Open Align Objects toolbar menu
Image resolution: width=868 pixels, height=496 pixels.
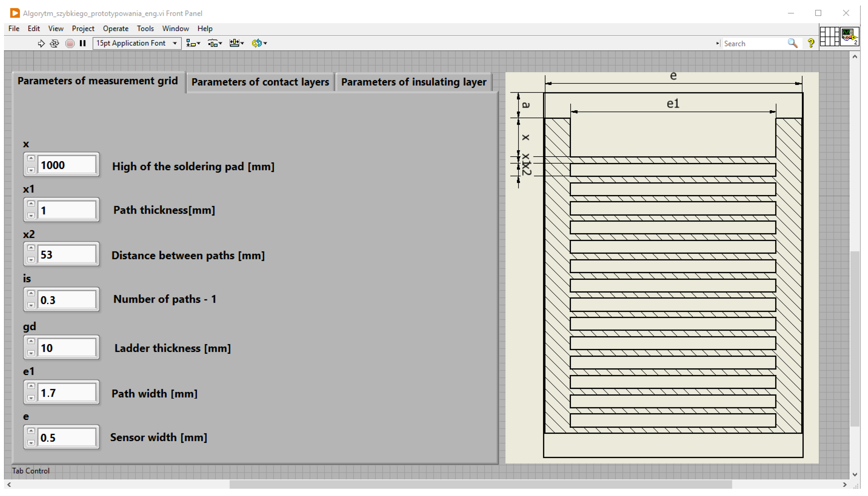[x=193, y=43]
